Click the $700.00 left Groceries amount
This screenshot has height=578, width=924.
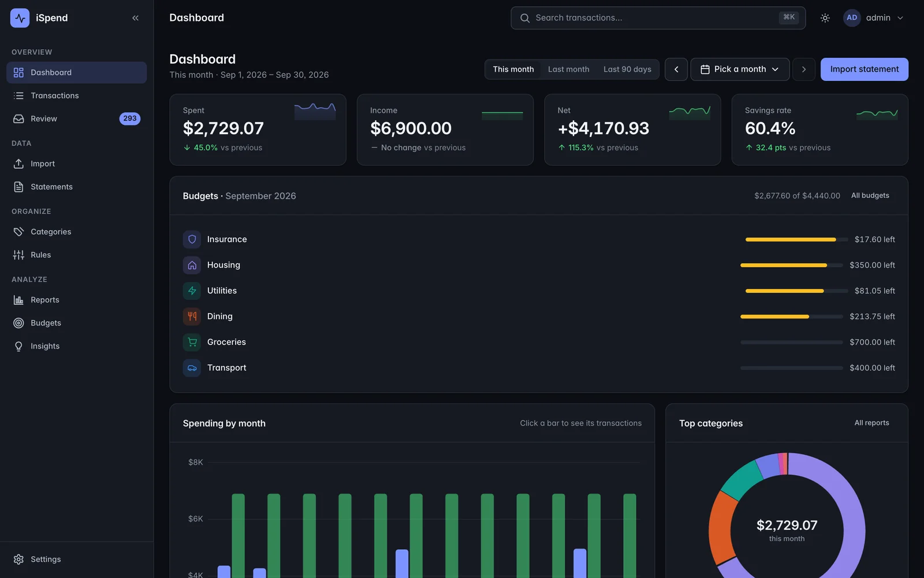[x=872, y=342]
